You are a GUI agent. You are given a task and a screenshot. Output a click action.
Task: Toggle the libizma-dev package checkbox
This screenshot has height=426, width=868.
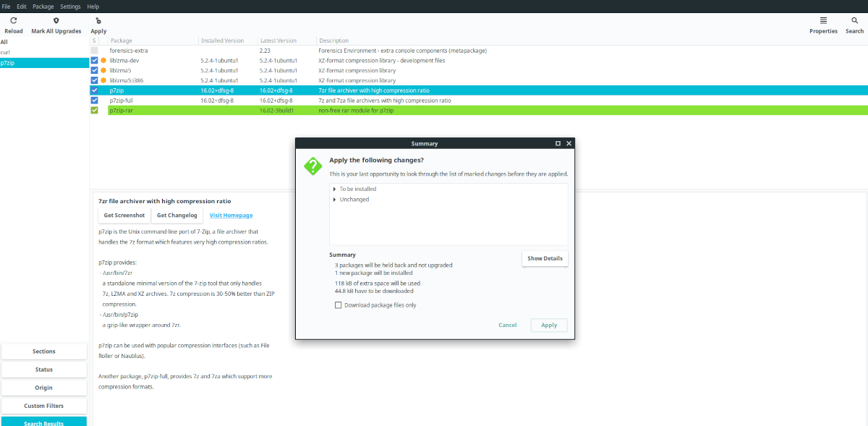click(x=94, y=61)
